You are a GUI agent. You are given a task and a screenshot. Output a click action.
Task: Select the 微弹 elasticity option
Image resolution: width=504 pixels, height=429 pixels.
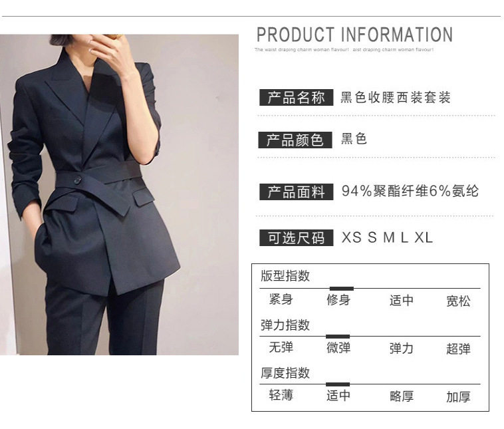[338, 348]
